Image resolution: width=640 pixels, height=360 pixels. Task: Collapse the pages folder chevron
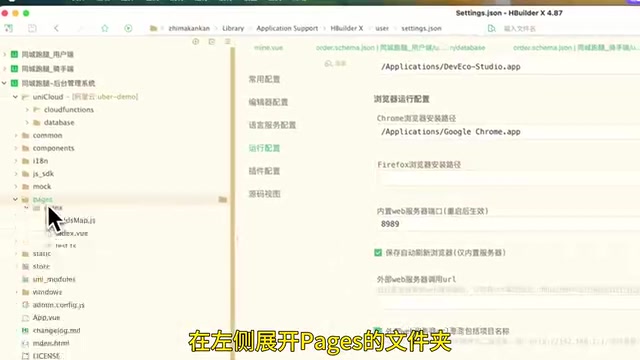point(16,199)
